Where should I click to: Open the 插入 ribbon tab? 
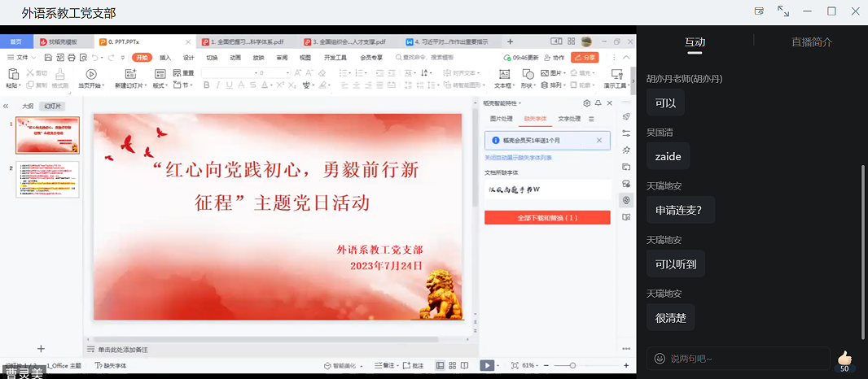[165, 58]
